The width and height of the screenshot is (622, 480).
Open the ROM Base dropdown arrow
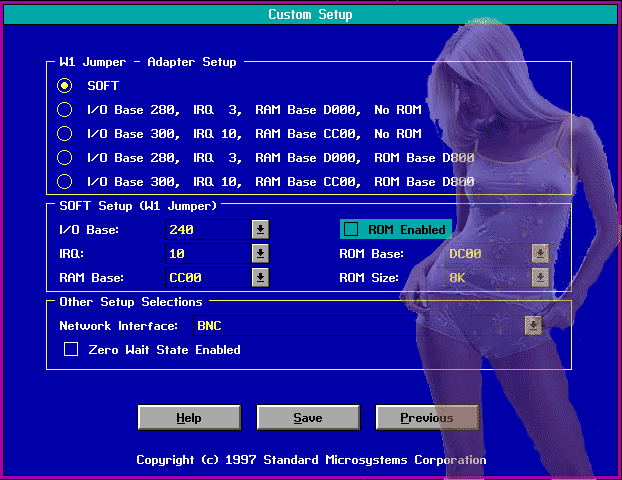point(540,254)
